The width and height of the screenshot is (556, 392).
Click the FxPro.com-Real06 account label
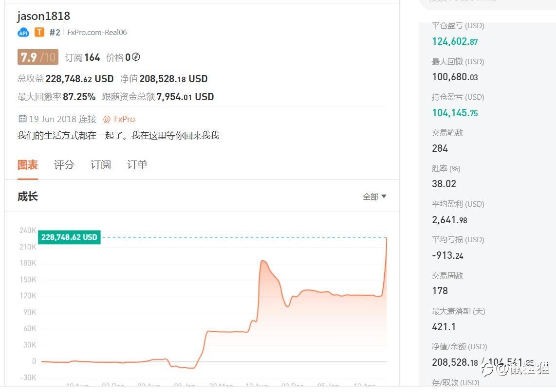[97, 32]
